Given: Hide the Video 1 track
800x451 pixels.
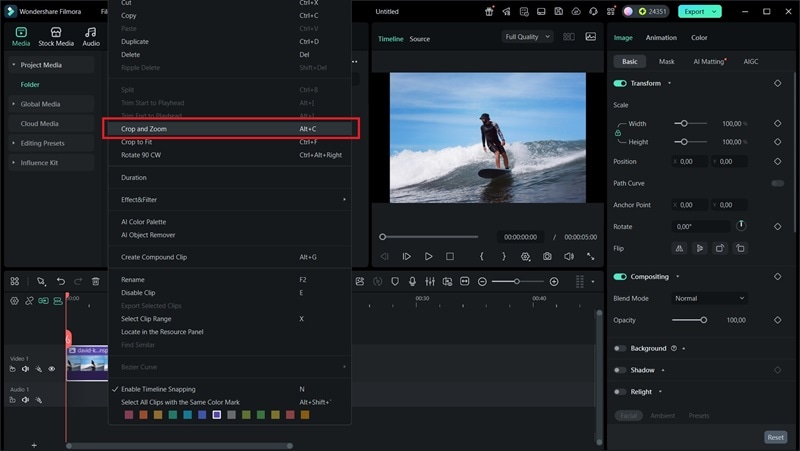Looking at the screenshot, I should tap(52, 369).
